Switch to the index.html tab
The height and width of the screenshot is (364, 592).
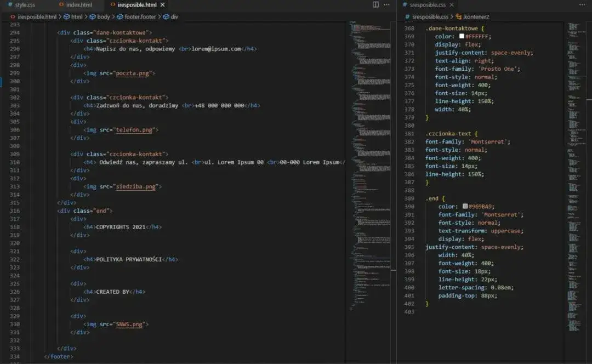tap(79, 4)
